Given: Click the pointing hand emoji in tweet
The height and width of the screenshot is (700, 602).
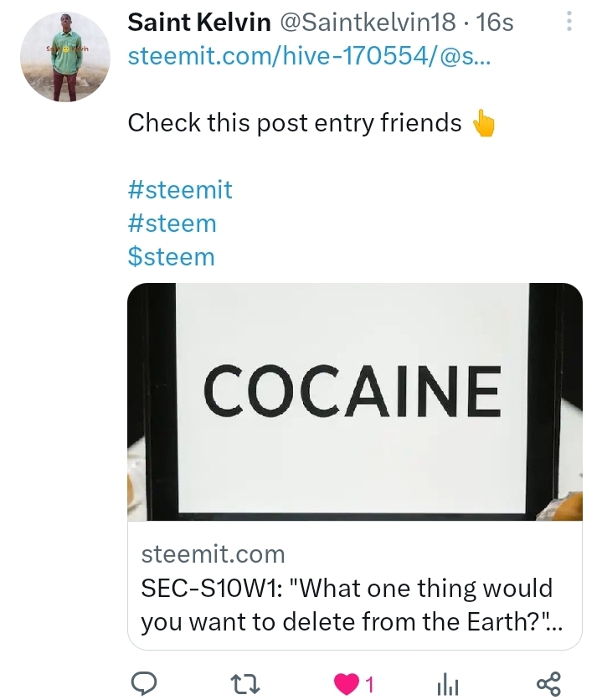Looking at the screenshot, I should tap(483, 123).
